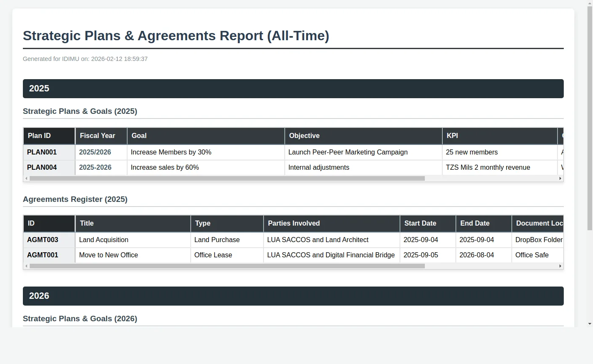Click the page scrollbar down arrow
Viewport: 593px width, 364px height.
tap(590, 324)
